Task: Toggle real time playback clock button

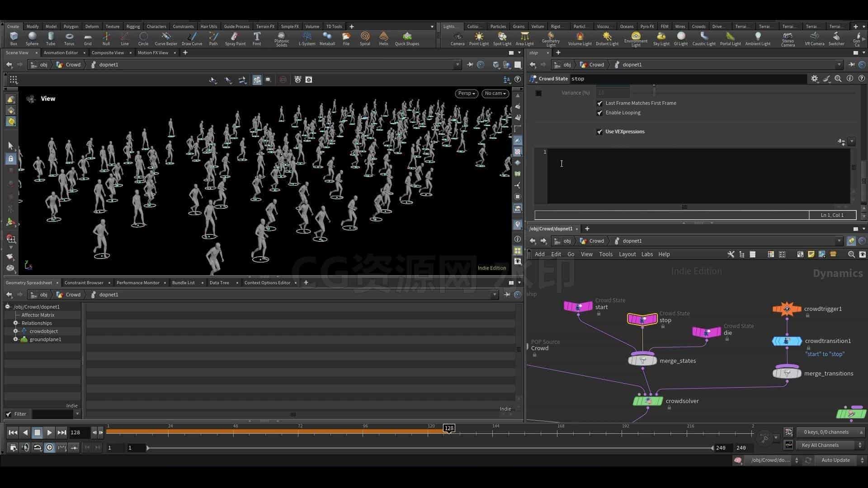Action: coord(49,447)
